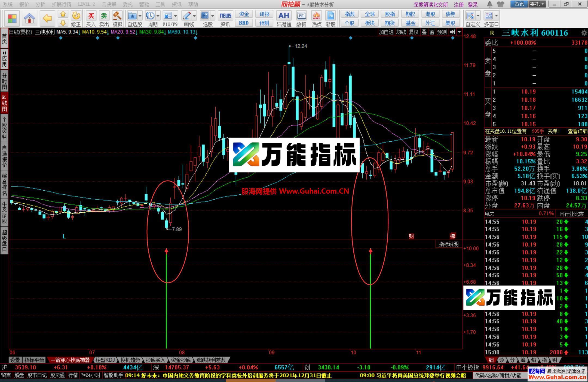The width and height of the screenshot is (588, 382).
Task: Switch to the 柱型KDJ indicator tab
Action: (106, 359)
